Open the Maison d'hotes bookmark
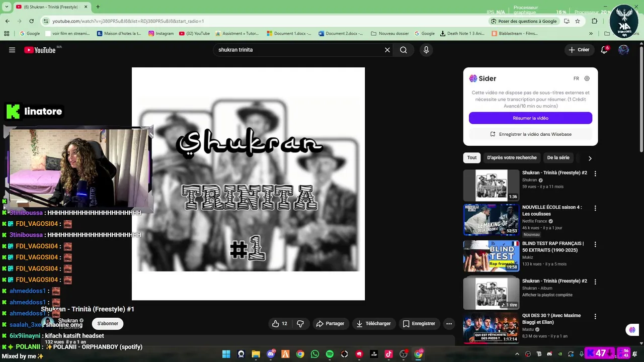Viewport: 644px width, 362px height. 119,34
